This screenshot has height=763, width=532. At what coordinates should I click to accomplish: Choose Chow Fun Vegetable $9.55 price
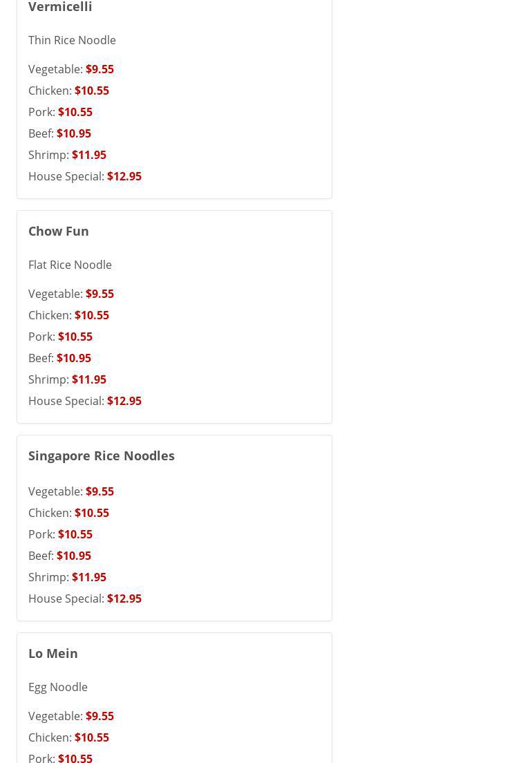[x=99, y=294]
